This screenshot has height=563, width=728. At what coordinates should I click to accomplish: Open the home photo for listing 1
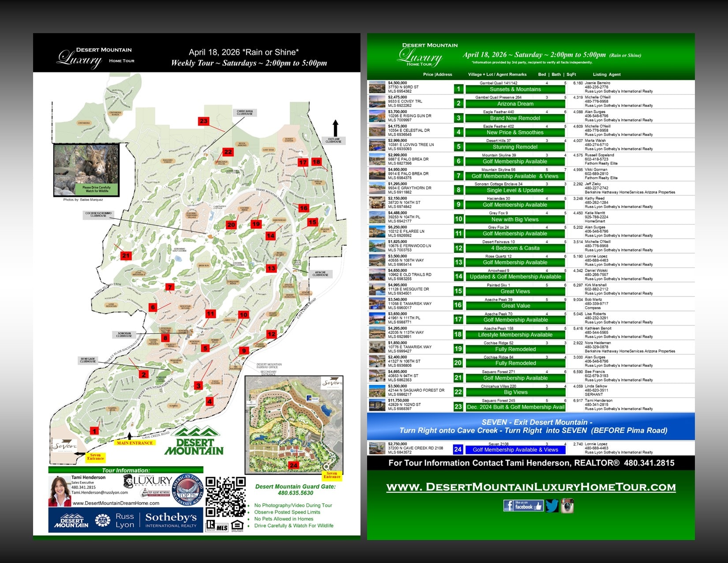(377, 87)
